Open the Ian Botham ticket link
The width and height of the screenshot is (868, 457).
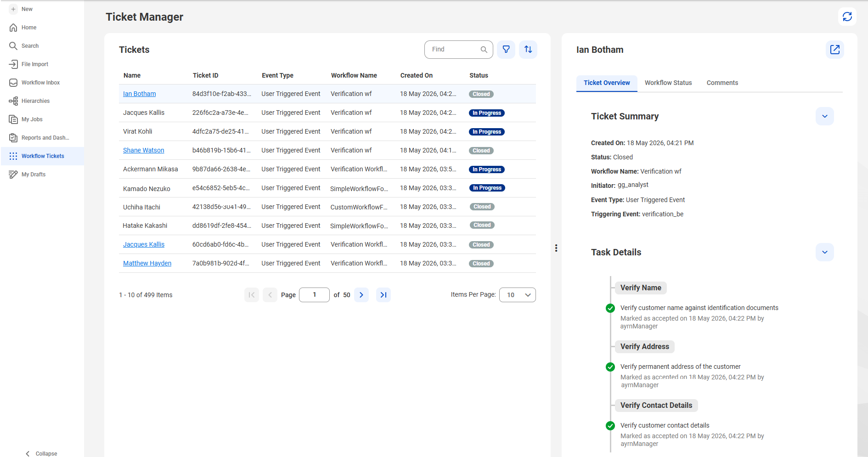140,94
